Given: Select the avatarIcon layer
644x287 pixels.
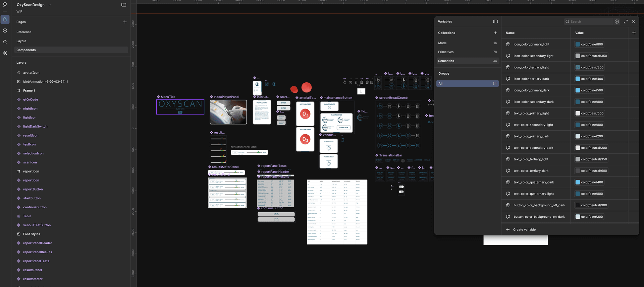Looking at the screenshot, I should click(31, 73).
